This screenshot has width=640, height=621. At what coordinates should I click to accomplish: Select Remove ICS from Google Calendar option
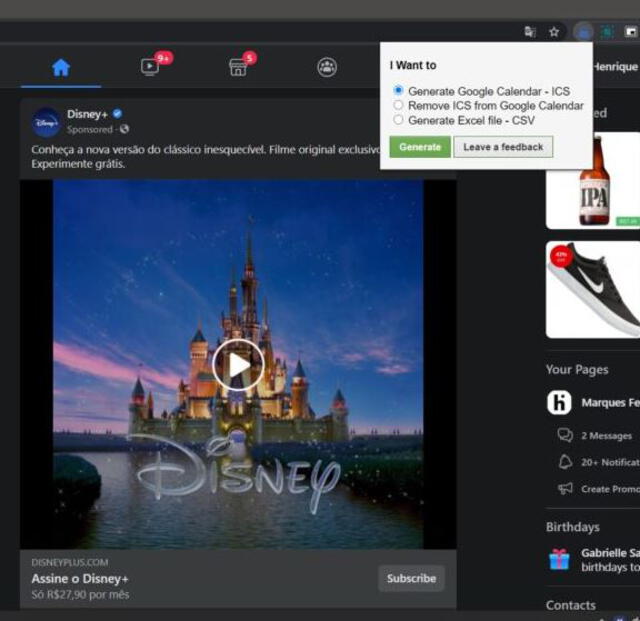[x=399, y=105]
